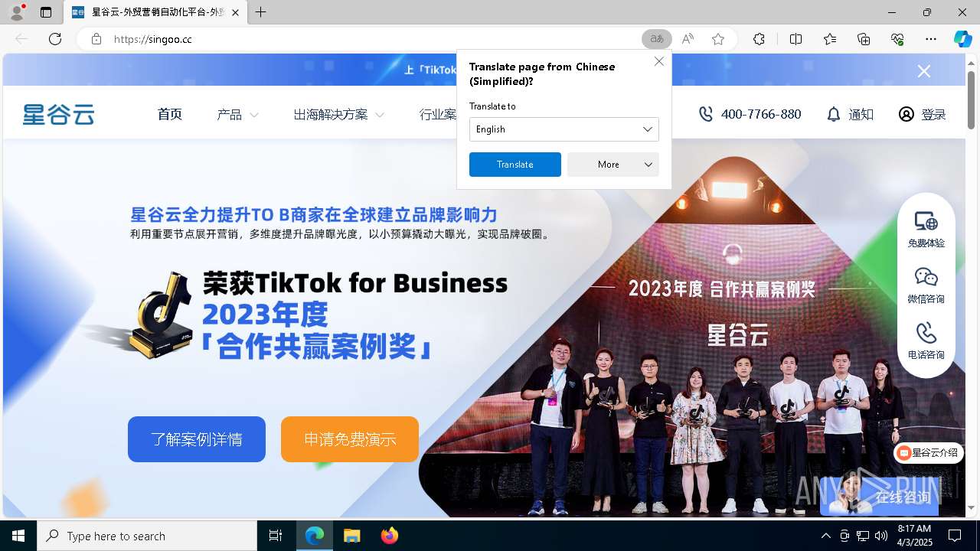Click 申请免费演示 button
Viewport: 980px width, 551px height.
point(350,439)
